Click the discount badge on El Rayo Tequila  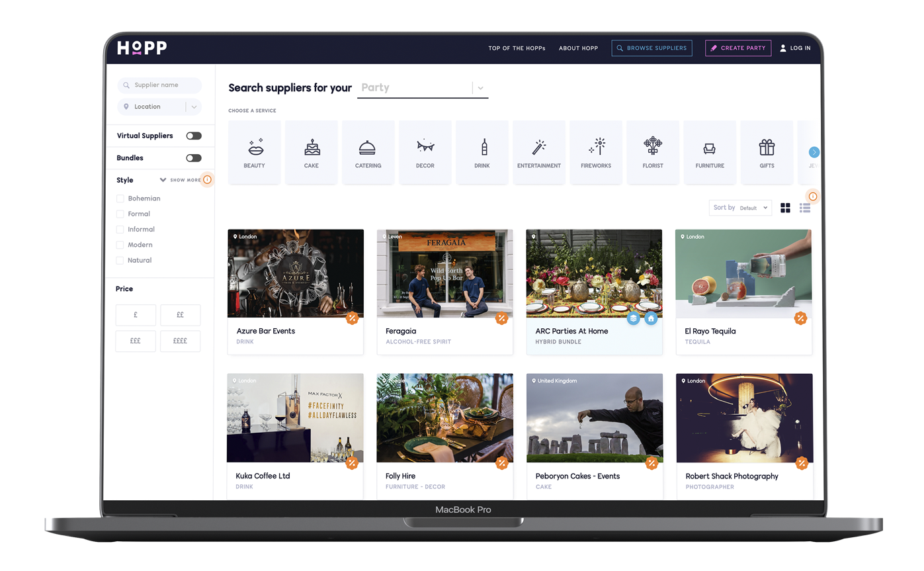(x=801, y=319)
